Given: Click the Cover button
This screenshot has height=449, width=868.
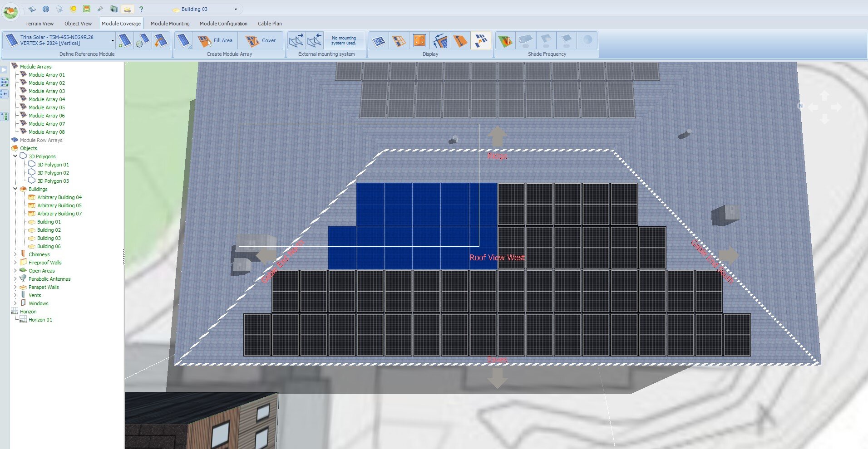Looking at the screenshot, I should click(261, 41).
